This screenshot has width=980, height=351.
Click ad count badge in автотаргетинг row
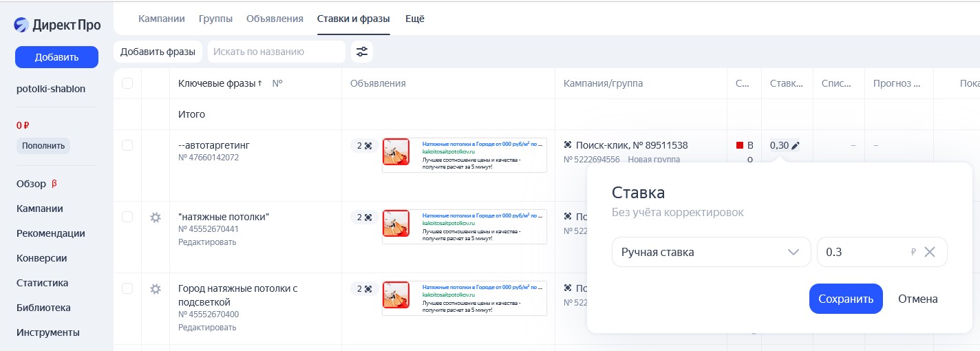(x=363, y=145)
